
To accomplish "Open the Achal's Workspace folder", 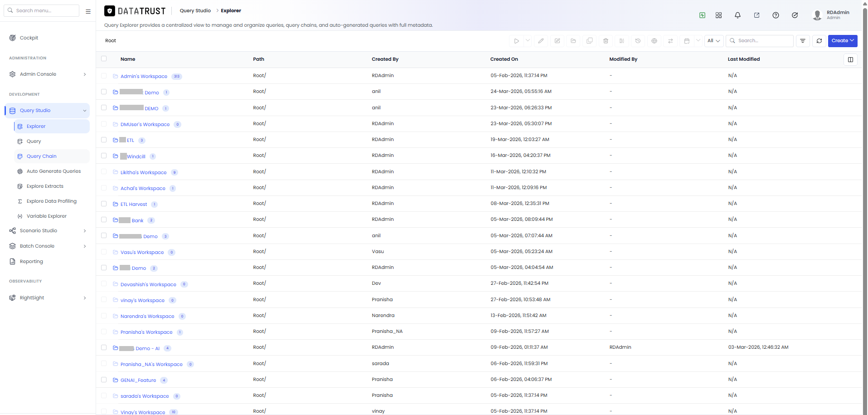I will pyautogui.click(x=143, y=188).
